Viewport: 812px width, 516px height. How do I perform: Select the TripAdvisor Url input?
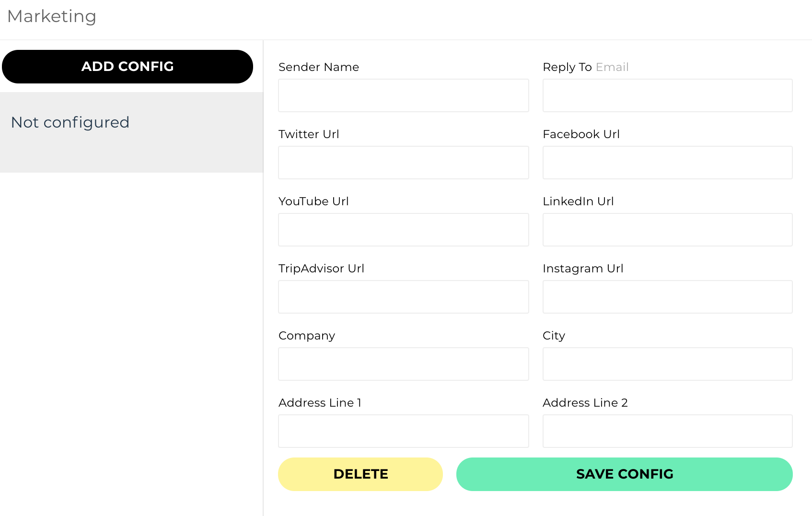click(x=403, y=297)
